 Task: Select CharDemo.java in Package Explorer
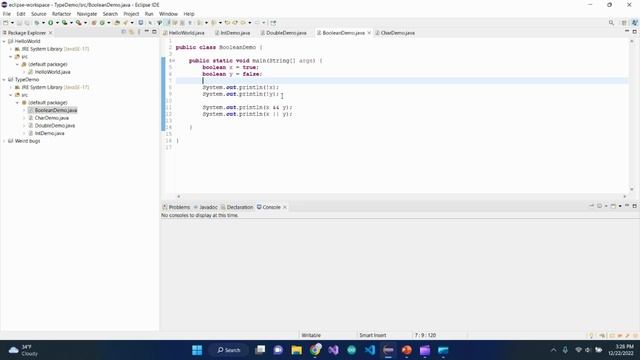click(x=51, y=118)
